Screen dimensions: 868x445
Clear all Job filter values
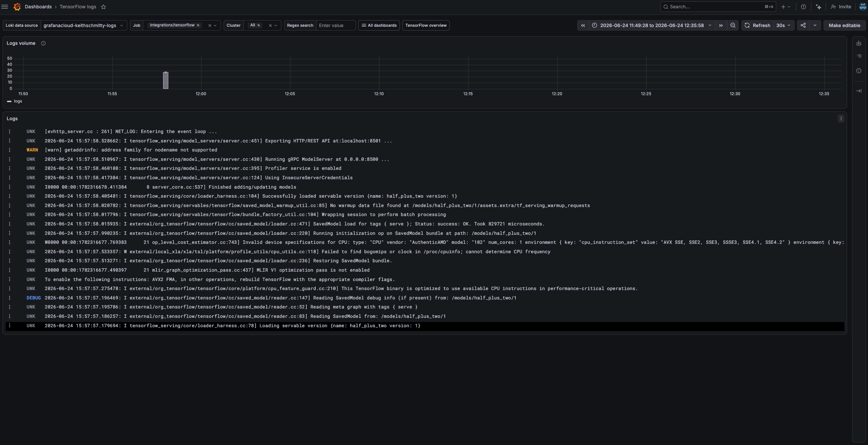[210, 25]
